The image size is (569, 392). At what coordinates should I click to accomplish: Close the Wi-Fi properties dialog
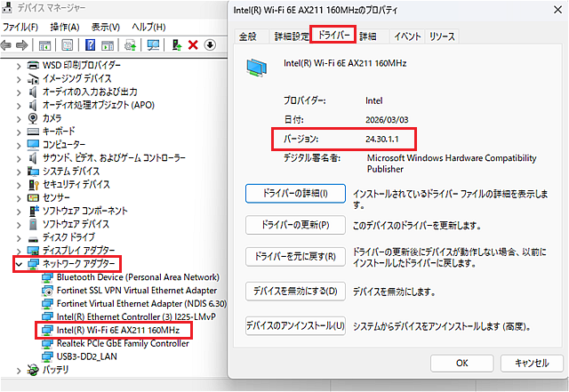coord(558,10)
